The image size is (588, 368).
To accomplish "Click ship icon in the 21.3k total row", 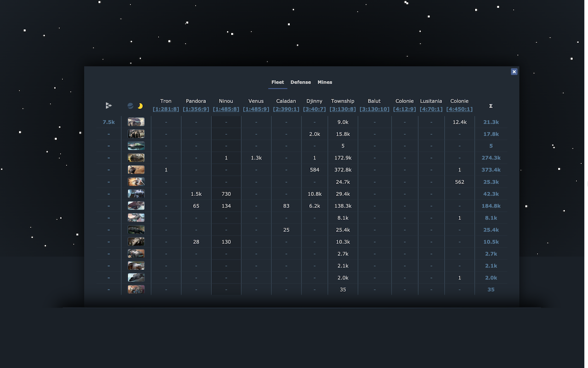I will coord(136,122).
